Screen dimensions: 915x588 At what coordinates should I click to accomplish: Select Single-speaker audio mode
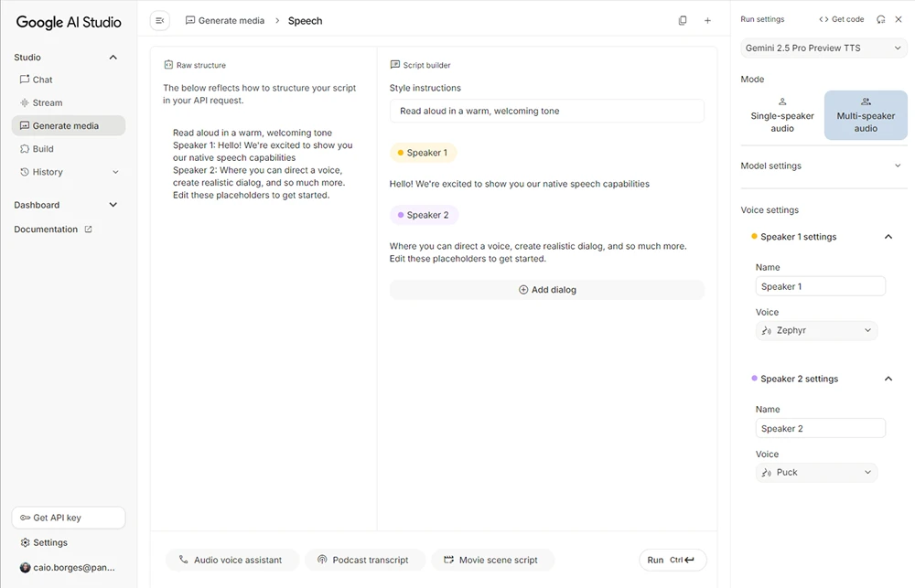point(782,115)
